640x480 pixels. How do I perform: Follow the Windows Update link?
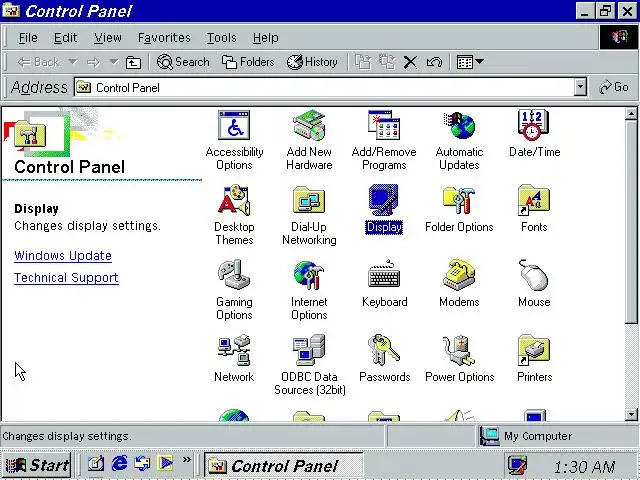pyautogui.click(x=63, y=256)
